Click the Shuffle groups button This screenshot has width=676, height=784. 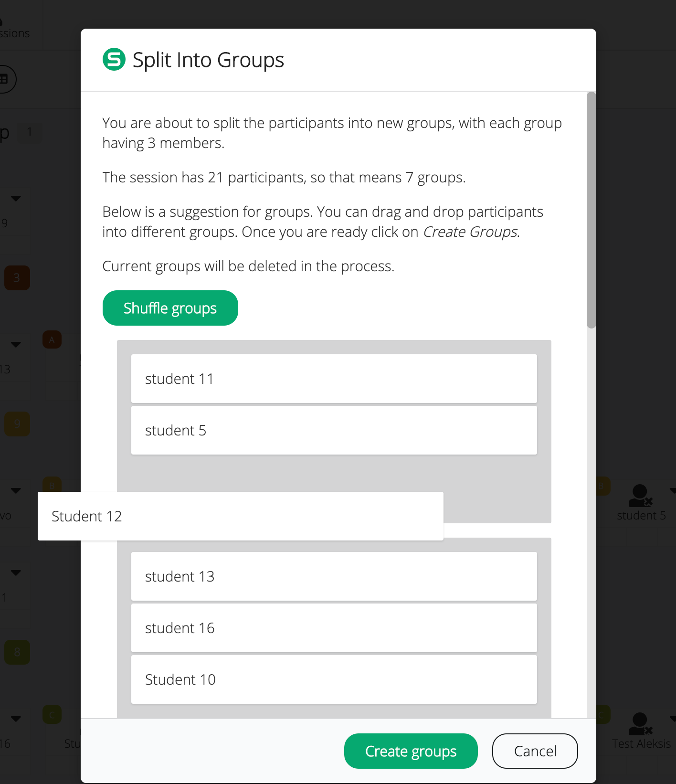(x=170, y=308)
